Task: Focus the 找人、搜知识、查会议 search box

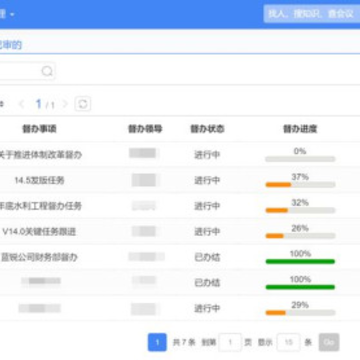Action: (312, 14)
